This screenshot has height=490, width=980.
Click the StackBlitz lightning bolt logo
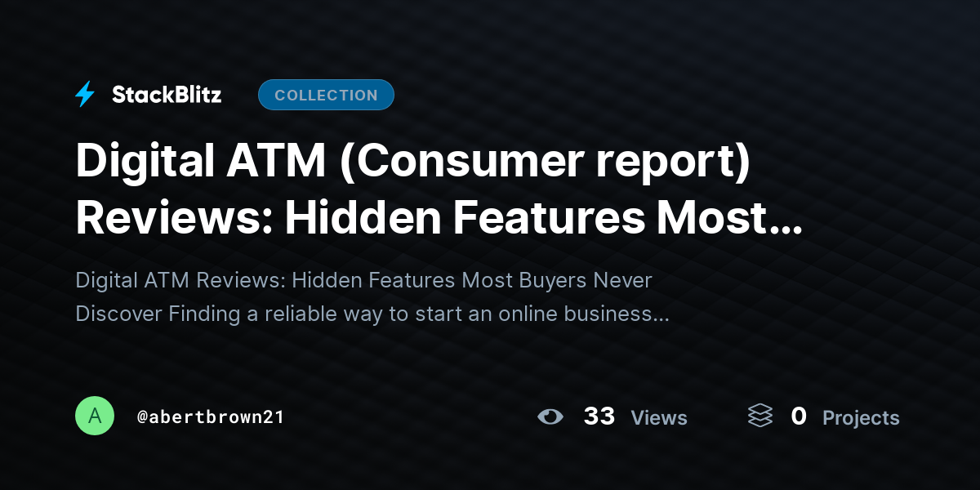tap(85, 95)
